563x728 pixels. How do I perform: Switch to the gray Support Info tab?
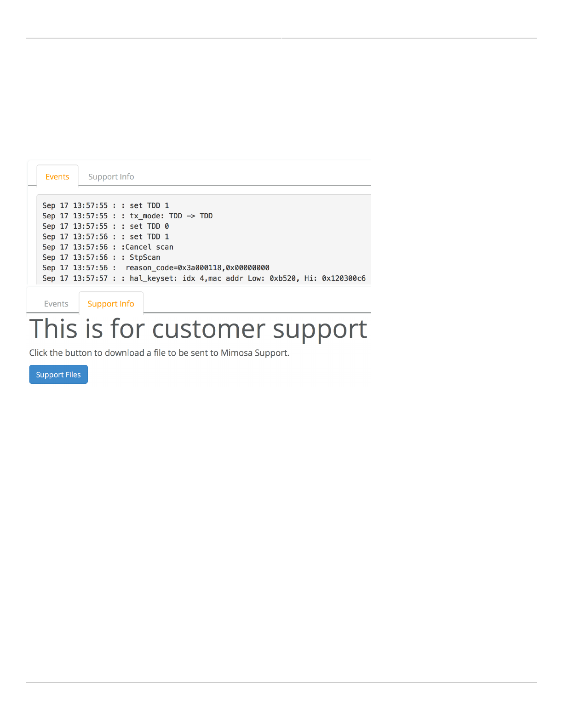[x=111, y=176]
